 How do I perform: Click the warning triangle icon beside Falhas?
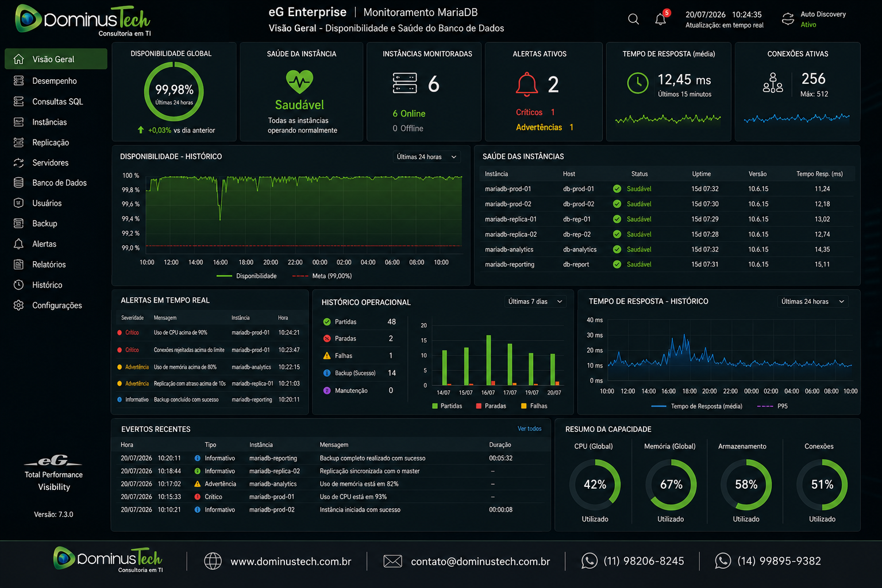tap(327, 356)
